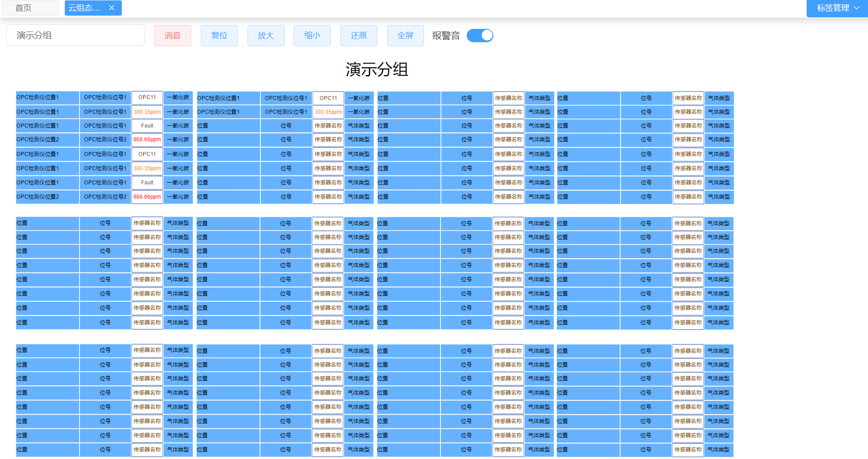The image size is (868, 459).
Task: Close the 云组态 tab
Action: point(112,8)
